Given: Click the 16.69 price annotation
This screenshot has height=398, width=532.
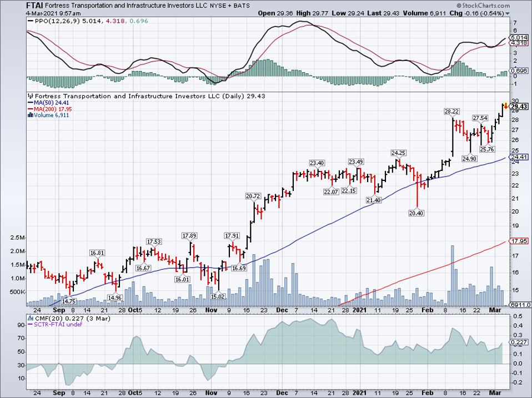Looking at the screenshot, I should pyautogui.click(x=239, y=268).
